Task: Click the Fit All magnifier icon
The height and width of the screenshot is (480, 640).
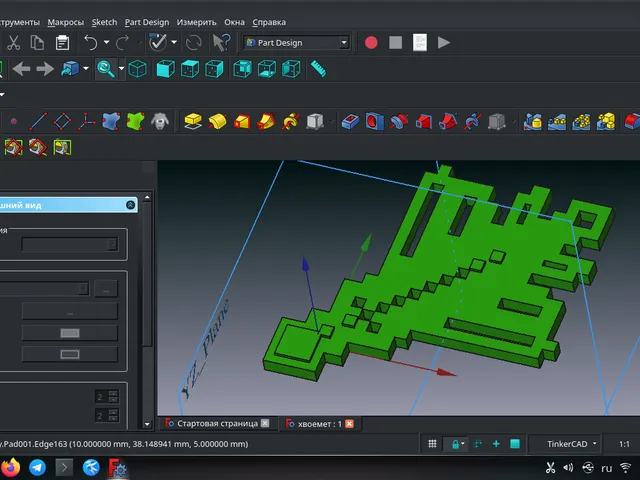Action: [105, 69]
